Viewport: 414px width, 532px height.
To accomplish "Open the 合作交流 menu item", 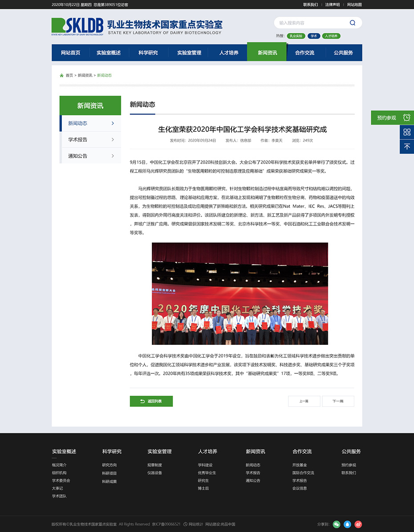I will [305, 52].
